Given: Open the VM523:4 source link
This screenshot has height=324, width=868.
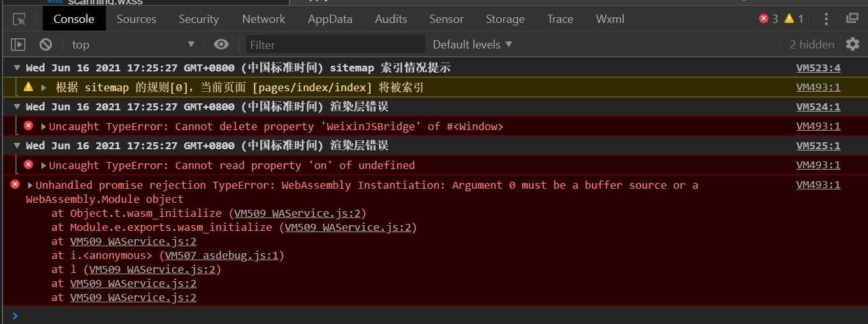Looking at the screenshot, I should (x=818, y=68).
